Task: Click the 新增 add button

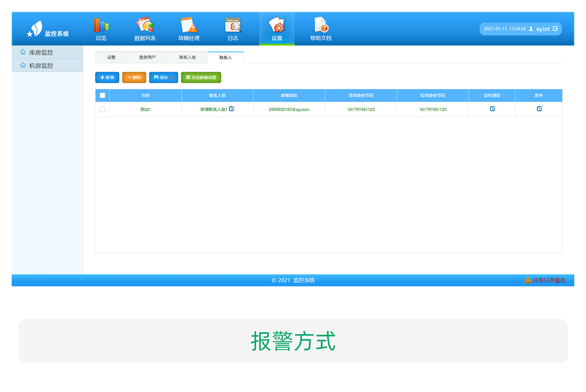Action: point(107,77)
